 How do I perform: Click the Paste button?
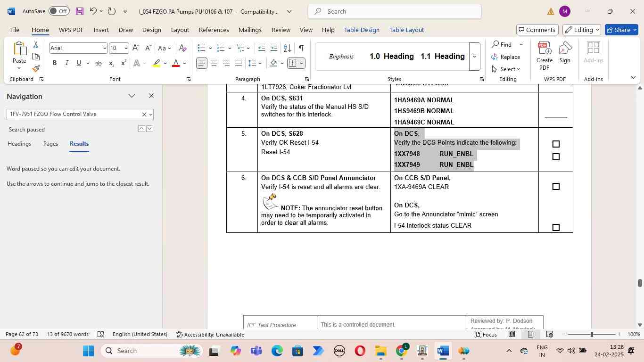coord(19,56)
